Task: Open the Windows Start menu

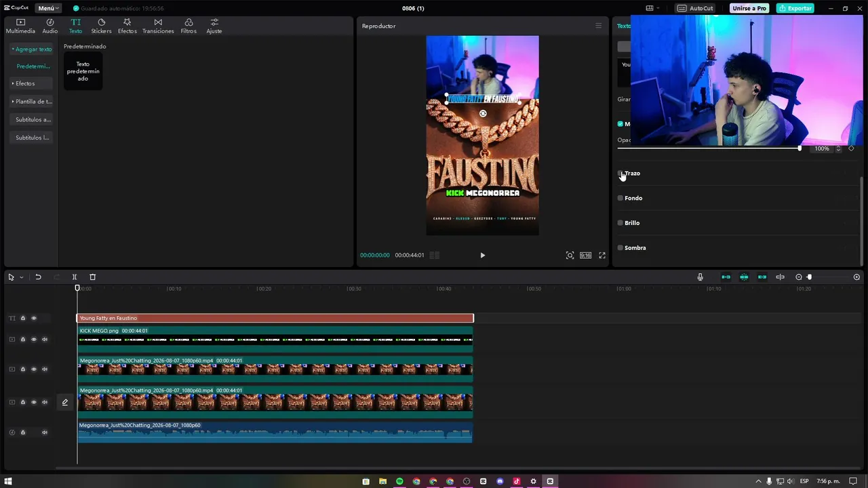Action: [x=8, y=481]
